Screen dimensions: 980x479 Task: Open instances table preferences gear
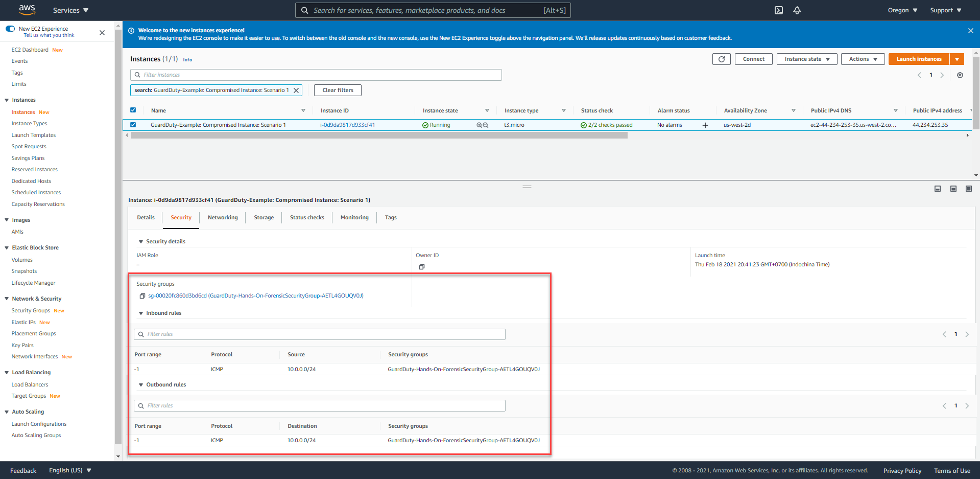tap(960, 75)
